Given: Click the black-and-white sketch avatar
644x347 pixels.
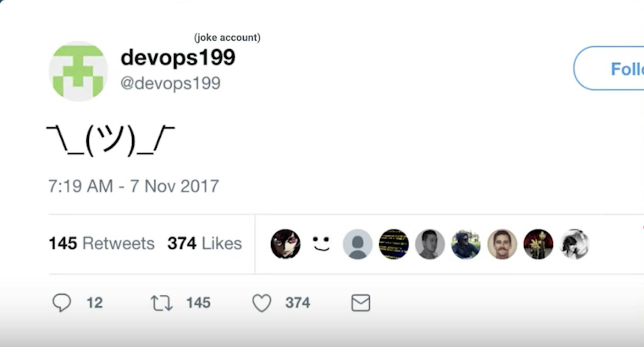Looking at the screenshot, I should pyautogui.click(x=575, y=244).
